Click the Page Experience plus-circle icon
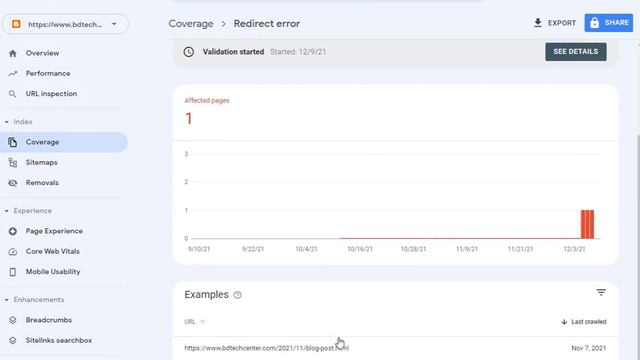Screen dimensions: 640x360 click(13, 231)
